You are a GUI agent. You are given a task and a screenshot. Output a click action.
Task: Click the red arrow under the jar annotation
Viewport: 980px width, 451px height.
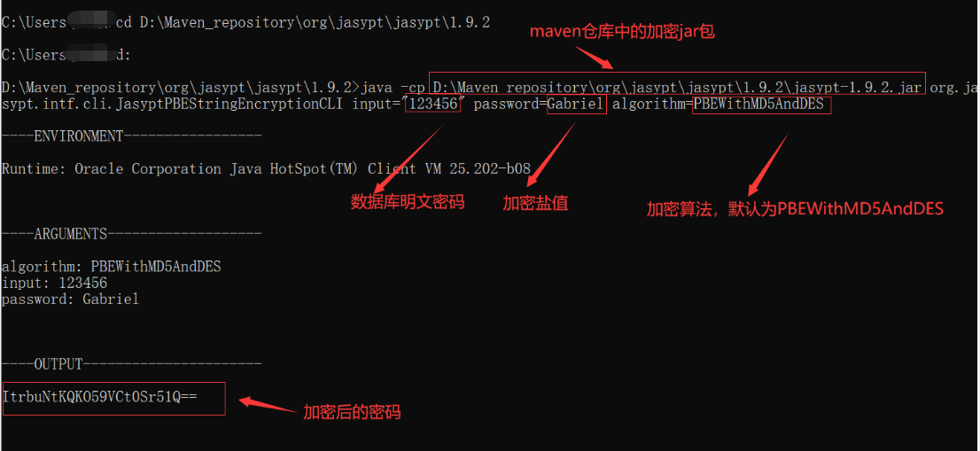[x=595, y=58]
